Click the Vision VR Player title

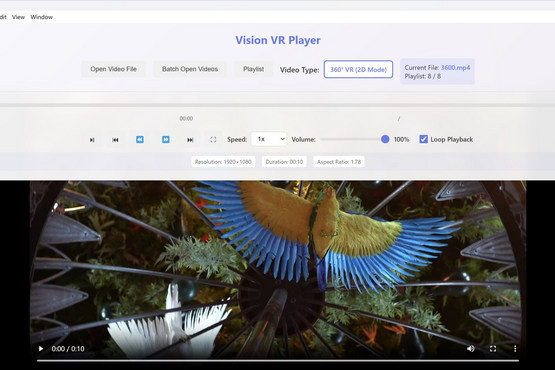(x=278, y=40)
